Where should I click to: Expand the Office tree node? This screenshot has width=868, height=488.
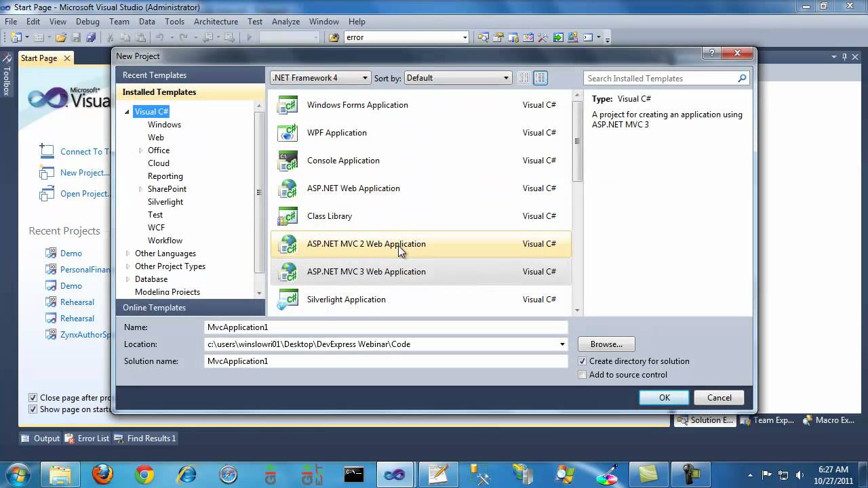[x=140, y=150]
